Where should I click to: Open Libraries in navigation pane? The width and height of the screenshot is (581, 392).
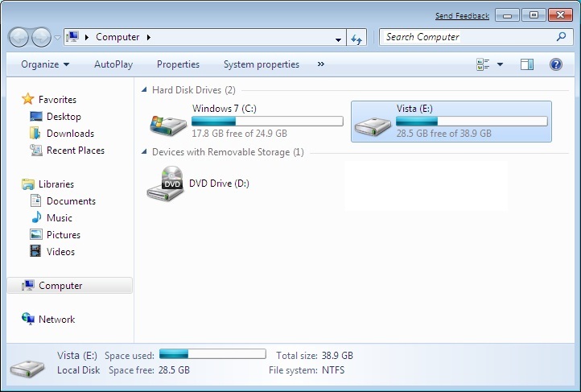[x=56, y=184]
